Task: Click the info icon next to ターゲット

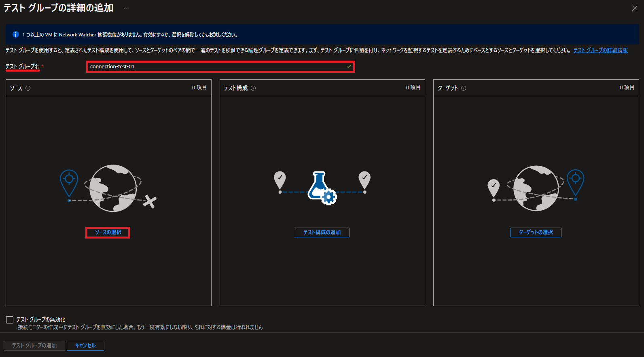Action: [x=464, y=88]
